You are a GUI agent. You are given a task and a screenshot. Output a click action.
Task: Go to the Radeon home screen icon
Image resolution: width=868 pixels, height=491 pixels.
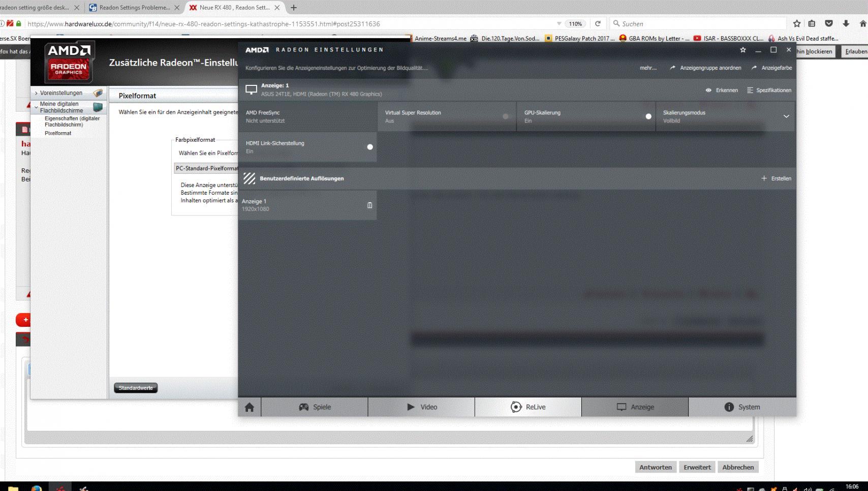coord(249,407)
